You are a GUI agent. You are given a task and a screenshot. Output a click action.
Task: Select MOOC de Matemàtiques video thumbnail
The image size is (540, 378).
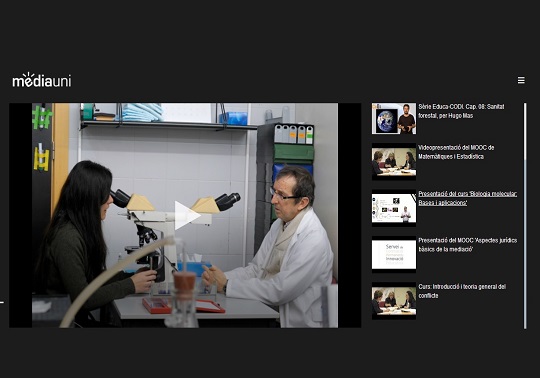[394, 161]
